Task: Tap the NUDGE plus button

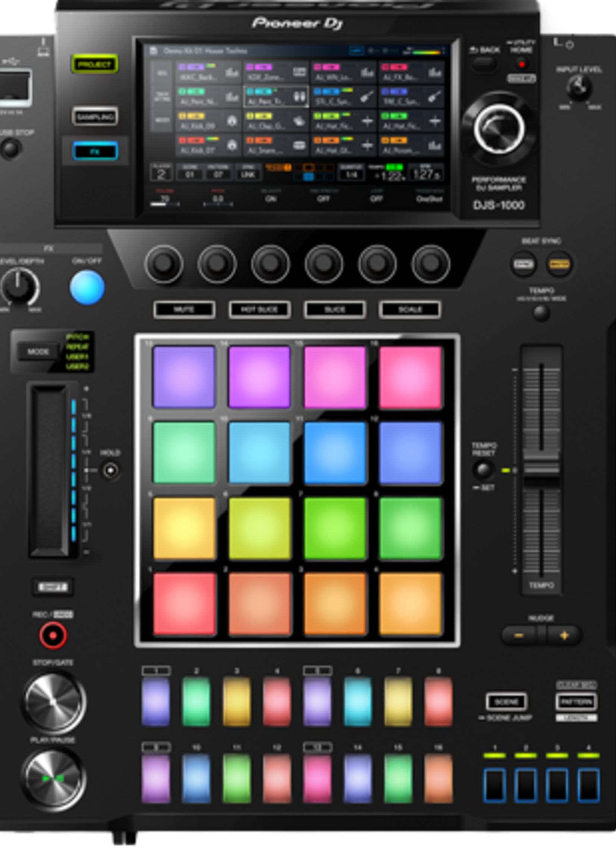Action: [564, 635]
